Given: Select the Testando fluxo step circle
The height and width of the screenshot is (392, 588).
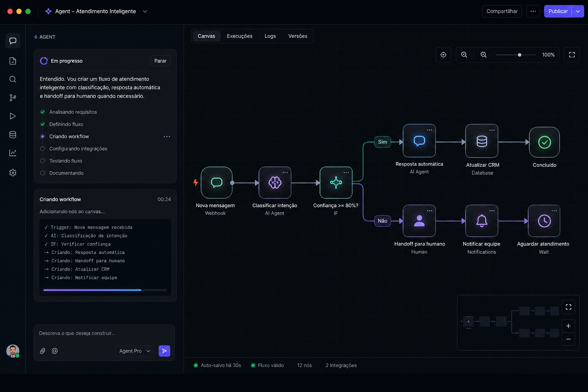Looking at the screenshot, I should coord(42,161).
